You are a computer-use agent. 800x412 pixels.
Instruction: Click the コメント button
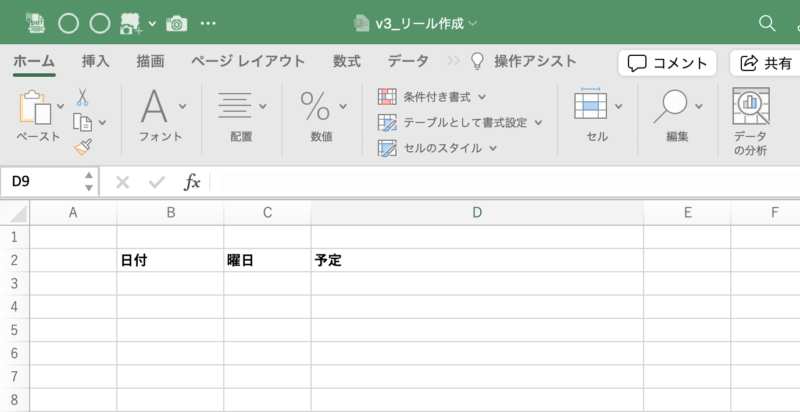click(x=667, y=63)
